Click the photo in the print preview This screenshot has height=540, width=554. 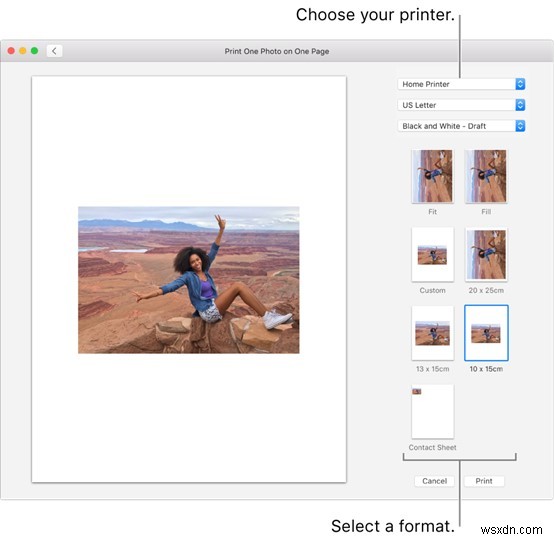point(189,280)
